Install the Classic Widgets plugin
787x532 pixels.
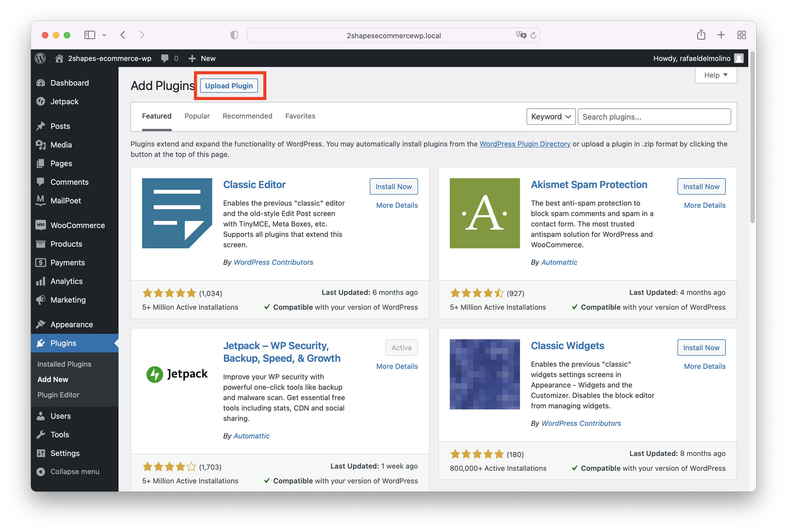[701, 348]
